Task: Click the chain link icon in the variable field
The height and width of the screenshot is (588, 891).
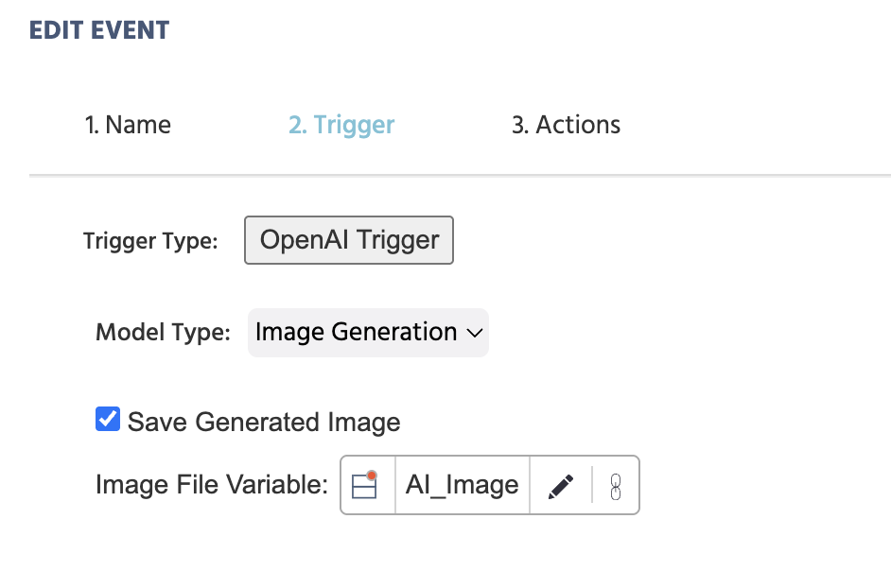Action: (616, 485)
